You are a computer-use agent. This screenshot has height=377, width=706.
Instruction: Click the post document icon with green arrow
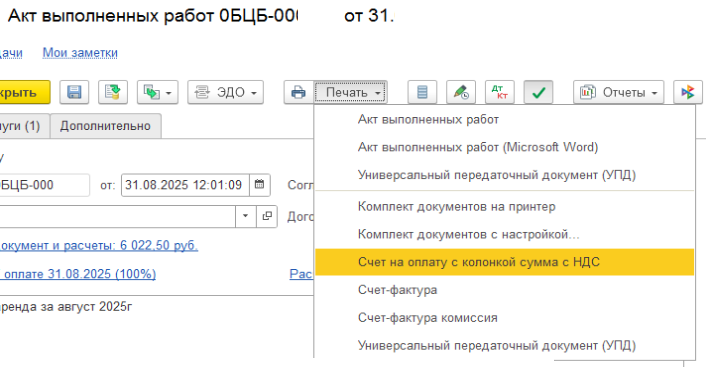[113, 92]
